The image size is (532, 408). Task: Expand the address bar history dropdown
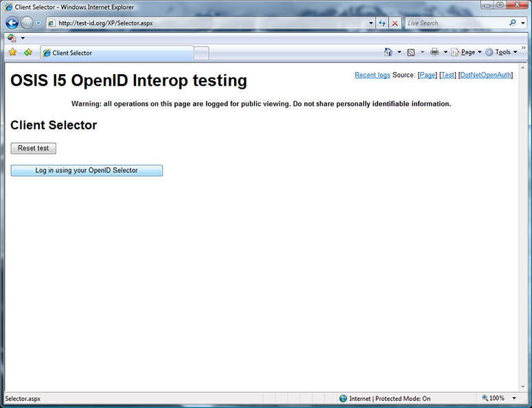pyautogui.click(x=371, y=23)
